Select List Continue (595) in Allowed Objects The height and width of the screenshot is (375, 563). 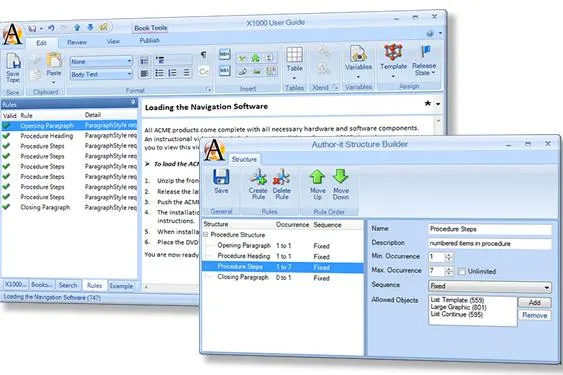pos(456,314)
